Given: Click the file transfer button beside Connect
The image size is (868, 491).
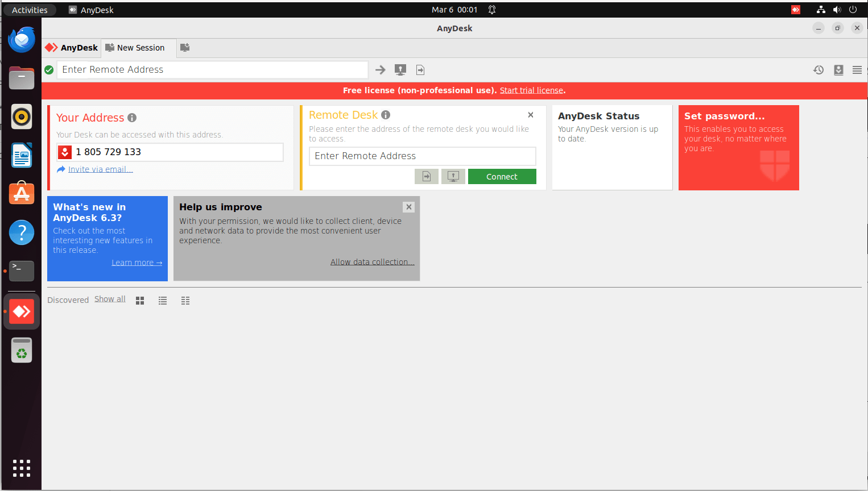Looking at the screenshot, I should 427,177.
